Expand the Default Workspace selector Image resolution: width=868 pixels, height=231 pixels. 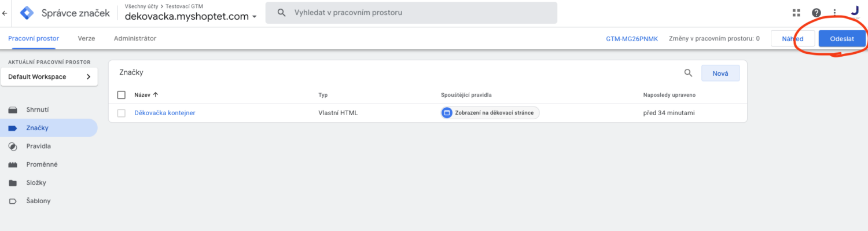(x=49, y=76)
